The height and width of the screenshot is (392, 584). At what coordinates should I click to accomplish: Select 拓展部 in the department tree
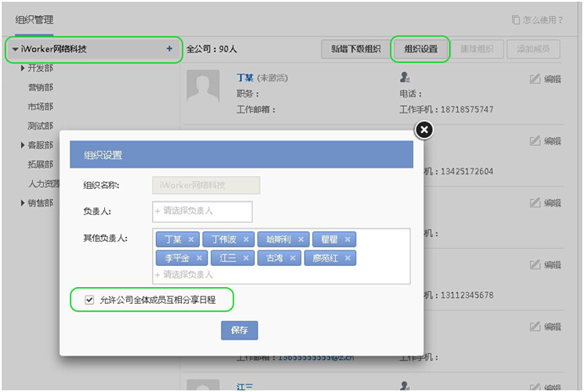pyautogui.click(x=41, y=164)
